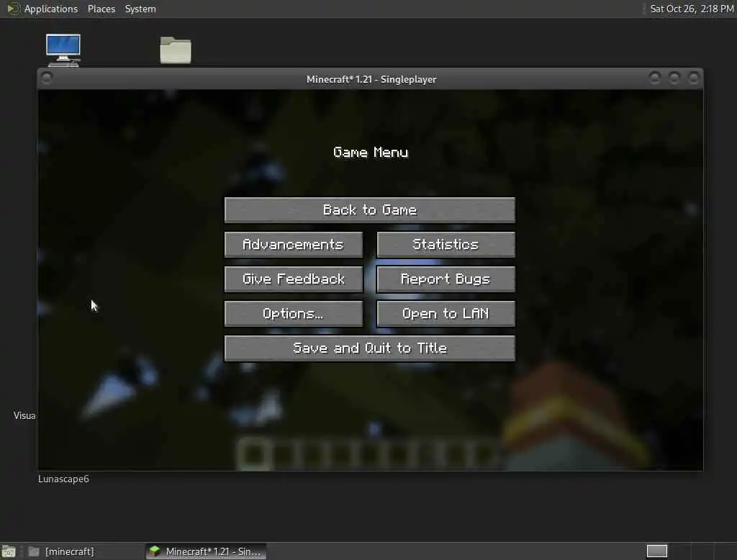
Task: Open the Advancements screen
Action: [x=294, y=245]
